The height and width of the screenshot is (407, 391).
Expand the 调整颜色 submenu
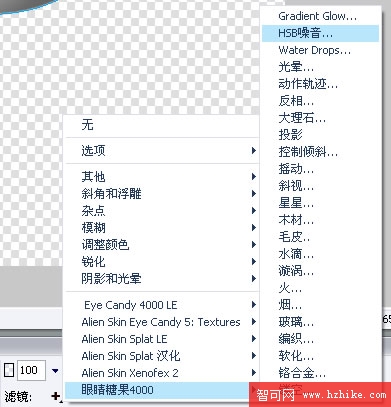[162, 245]
